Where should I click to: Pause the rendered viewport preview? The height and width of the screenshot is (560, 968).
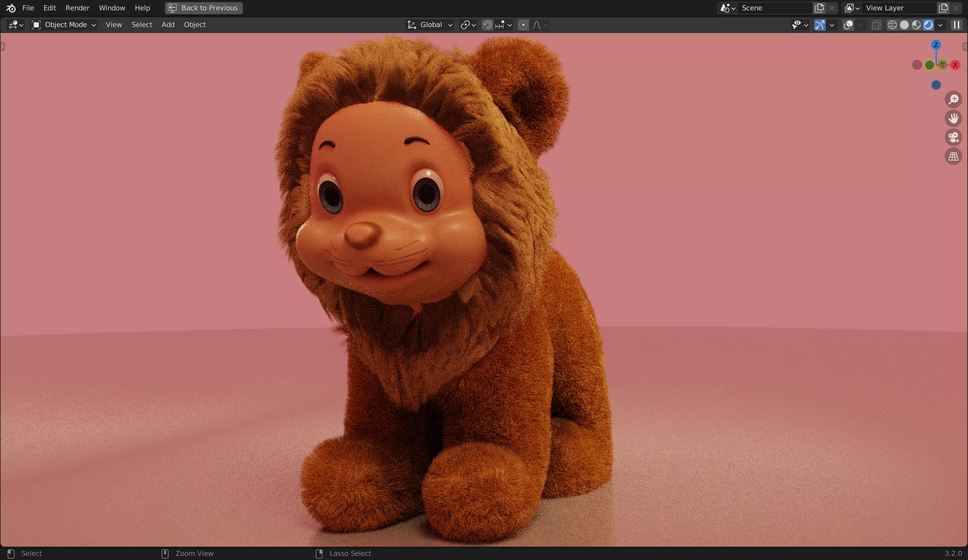tap(956, 25)
